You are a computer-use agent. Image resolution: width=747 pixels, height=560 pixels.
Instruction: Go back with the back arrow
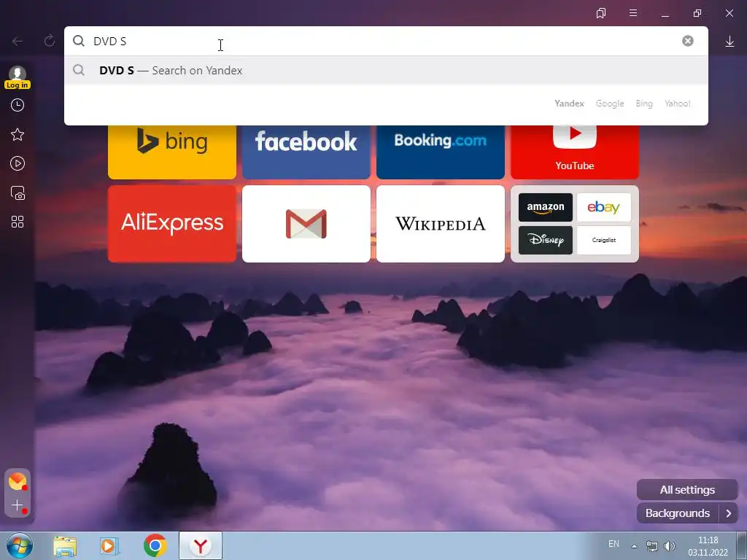pos(18,42)
